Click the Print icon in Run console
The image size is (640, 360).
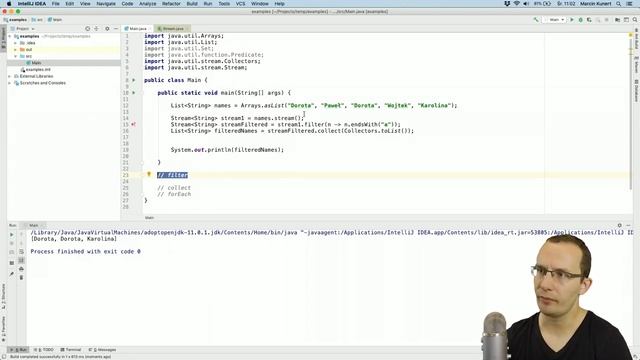click(x=21, y=269)
